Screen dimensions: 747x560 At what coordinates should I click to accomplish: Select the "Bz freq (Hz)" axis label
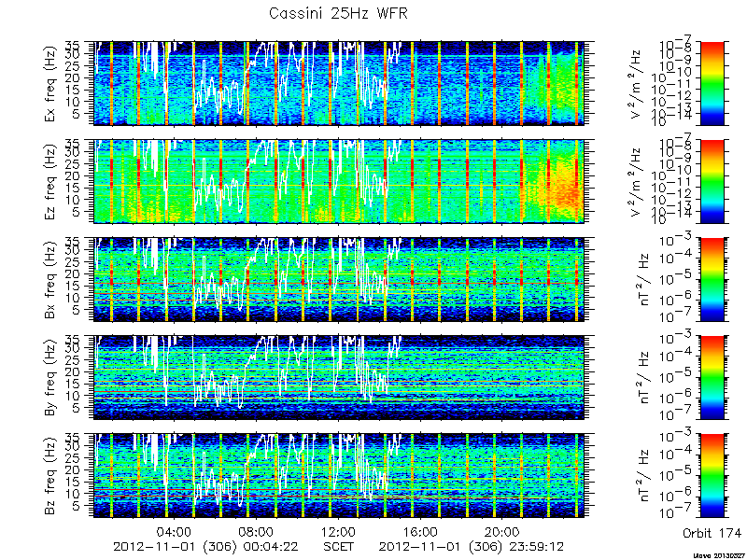(x=50, y=476)
